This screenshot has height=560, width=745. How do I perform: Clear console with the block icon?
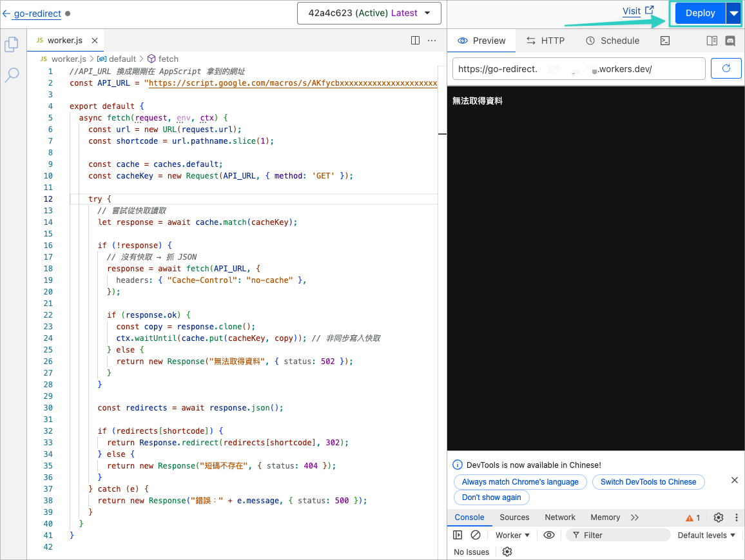point(476,535)
